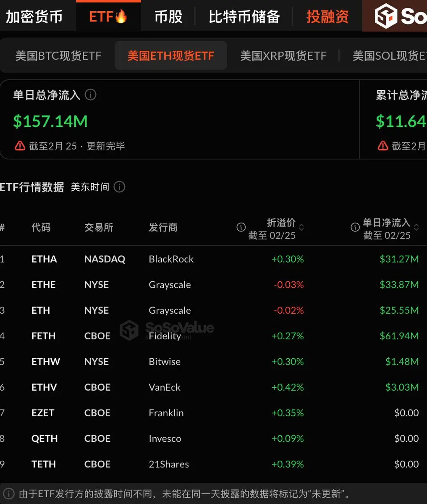Click the 美东时间 timezone label
This screenshot has width=427, height=504.
coord(90,187)
